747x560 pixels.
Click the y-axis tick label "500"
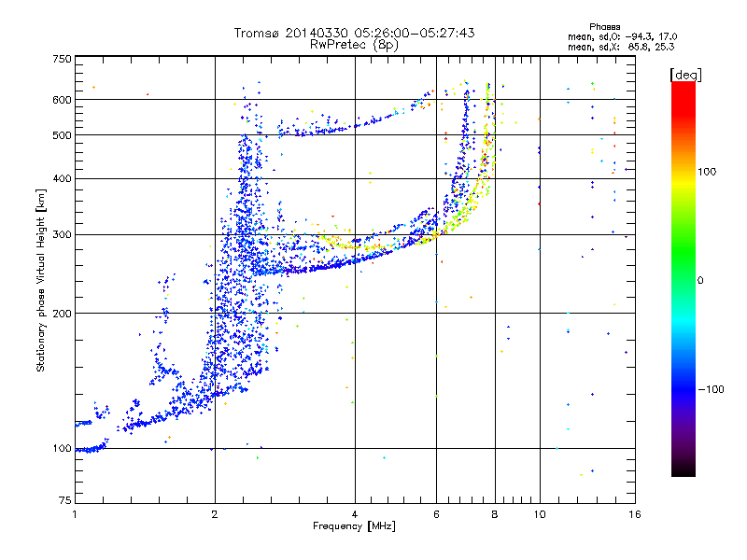click(x=63, y=135)
